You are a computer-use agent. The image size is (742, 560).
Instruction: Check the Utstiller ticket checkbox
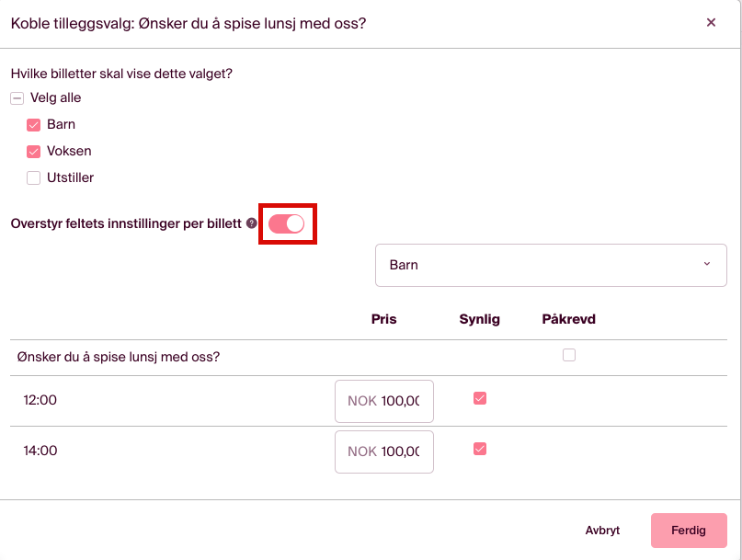click(34, 178)
